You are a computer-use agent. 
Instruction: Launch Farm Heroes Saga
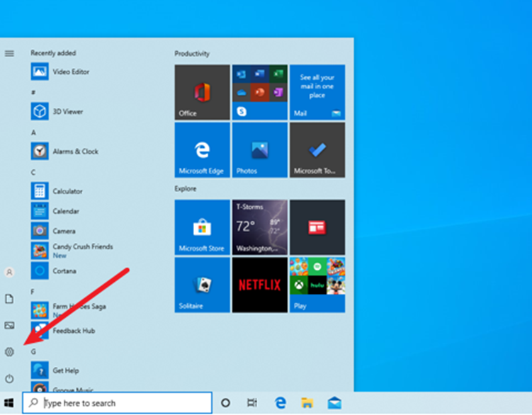click(x=69, y=310)
